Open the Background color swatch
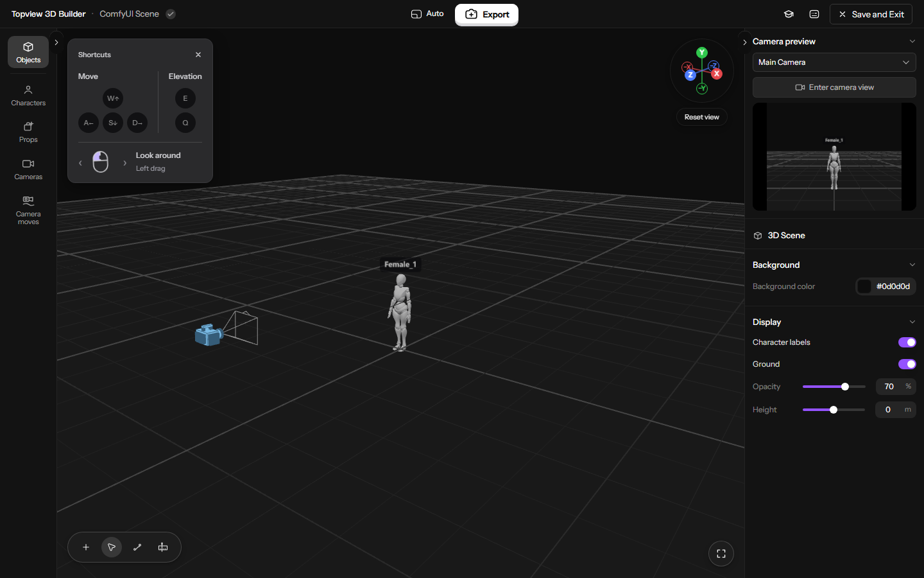This screenshot has height=578, width=924. coord(864,286)
